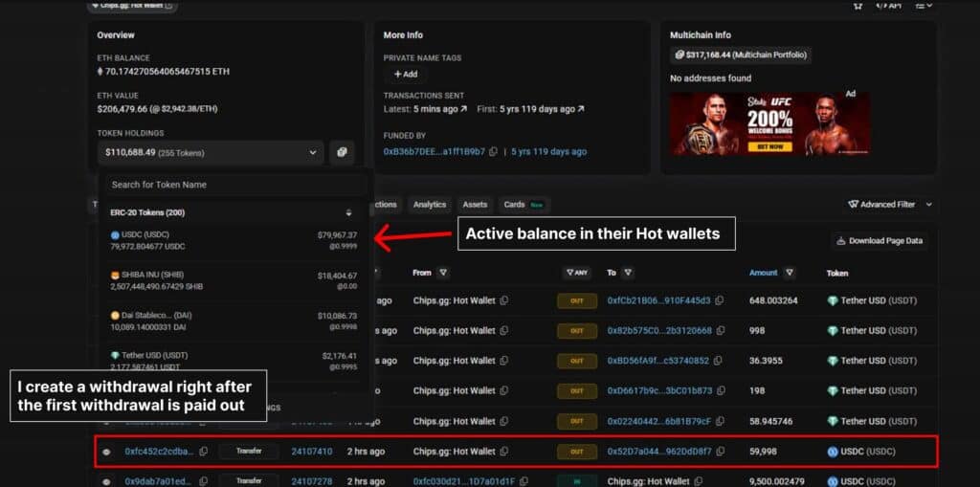Sort the ERC-20 Tokens (200) list
980x487 pixels.
(348, 212)
